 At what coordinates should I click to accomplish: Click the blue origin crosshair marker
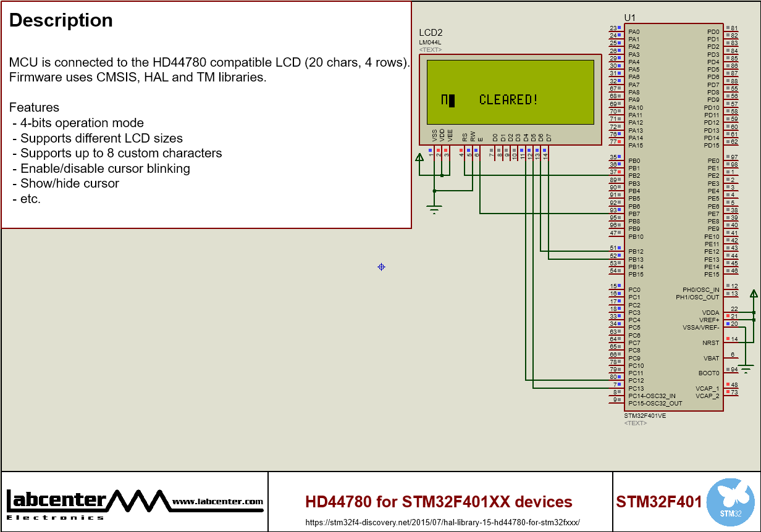(x=381, y=267)
